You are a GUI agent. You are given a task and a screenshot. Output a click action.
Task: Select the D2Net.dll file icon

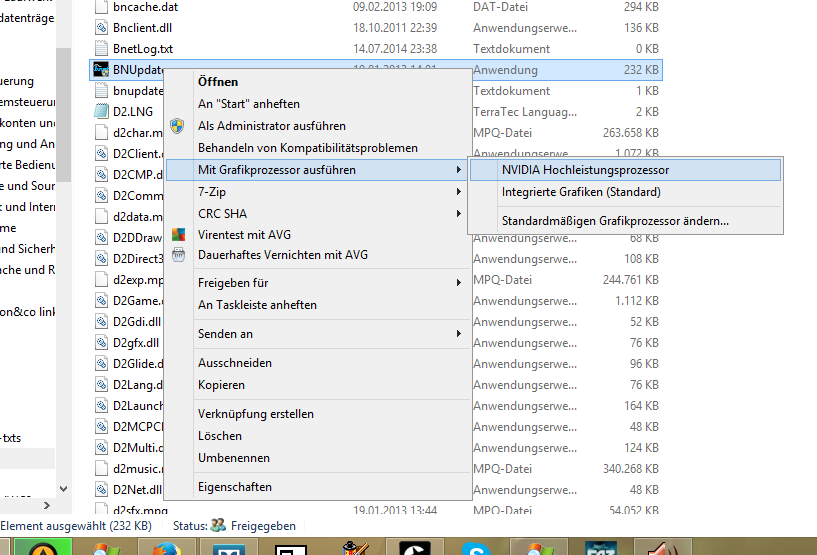pyautogui.click(x=101, y=489)
